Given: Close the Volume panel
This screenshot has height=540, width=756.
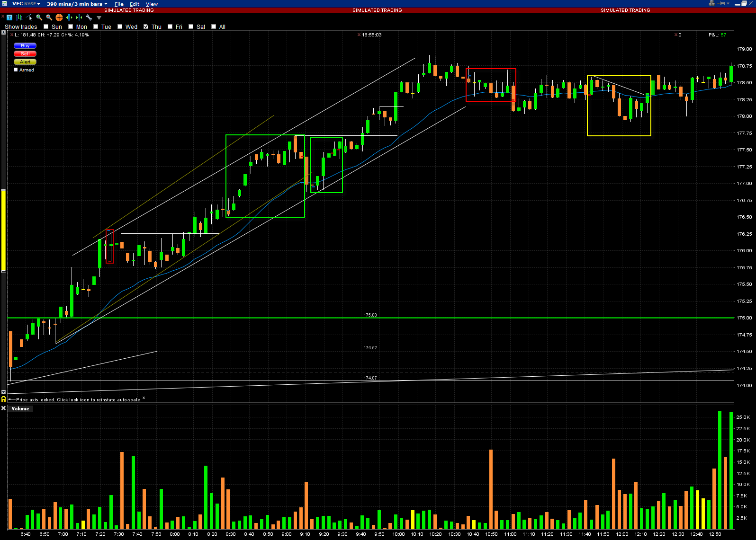Looking at the screenshot, I should point(3,408).
